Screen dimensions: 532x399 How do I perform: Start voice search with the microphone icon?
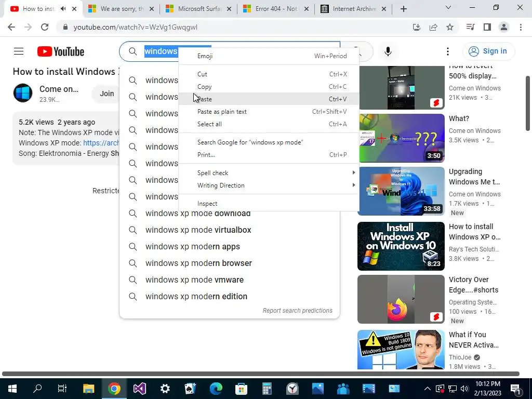[x=388, y=51]
